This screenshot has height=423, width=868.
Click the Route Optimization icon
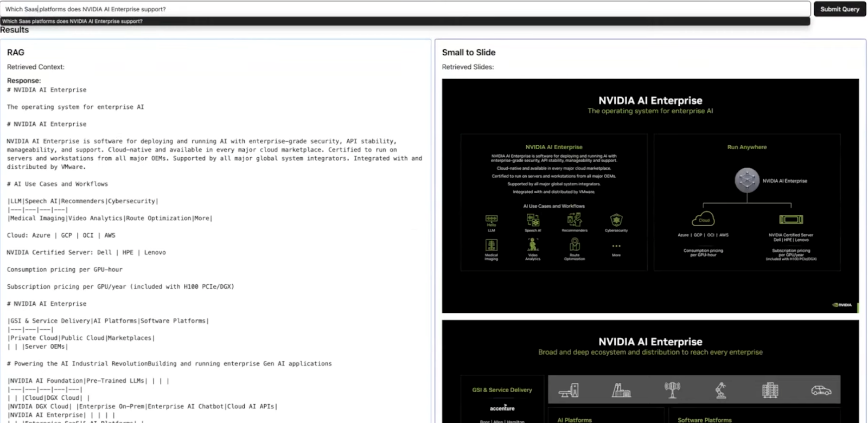coord(575,245)
